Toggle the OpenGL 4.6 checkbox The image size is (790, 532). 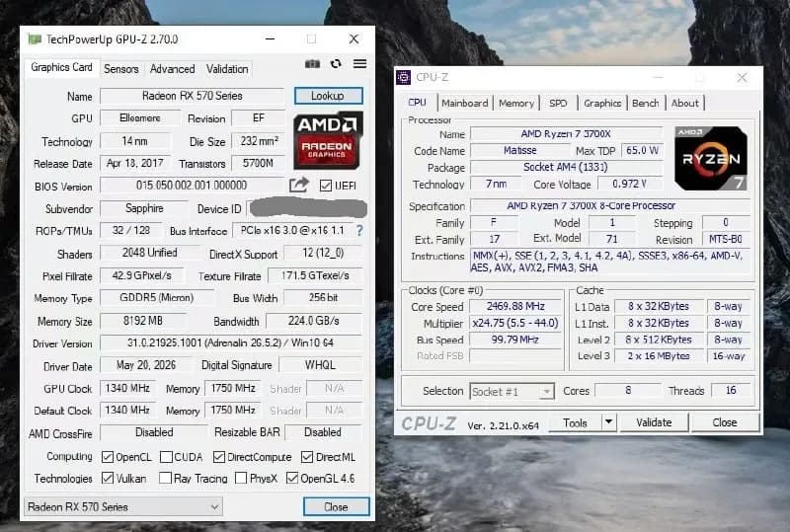tap(291, 478)
